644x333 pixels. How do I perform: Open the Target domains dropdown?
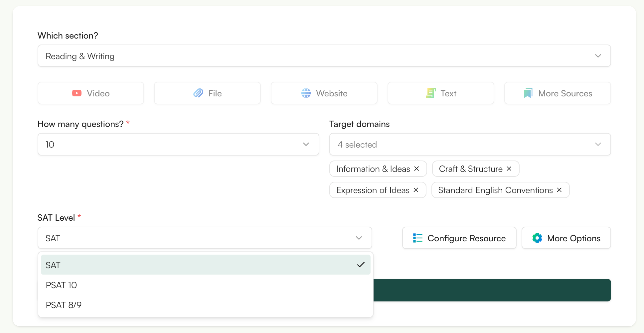click(470, 144)
